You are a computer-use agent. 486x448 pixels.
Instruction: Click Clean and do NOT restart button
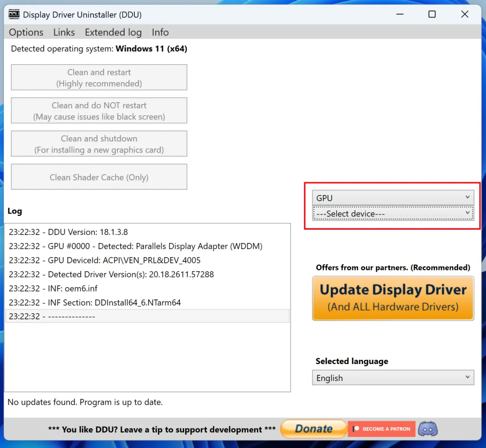tap(99, 111)
